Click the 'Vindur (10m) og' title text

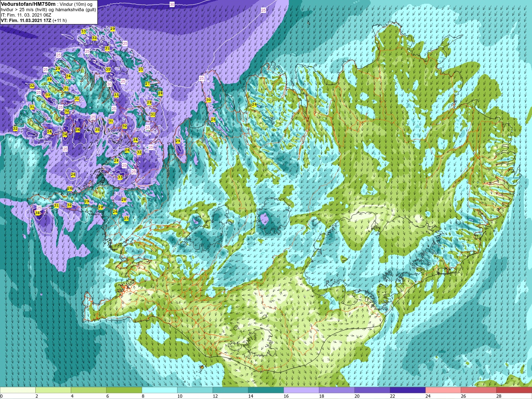pyautogui.click(x=76, y=4)
